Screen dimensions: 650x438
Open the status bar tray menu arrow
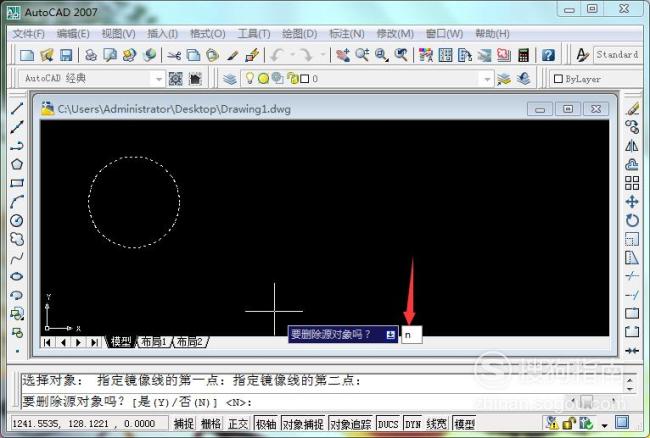pyautogui.click(x=604, y=425)
